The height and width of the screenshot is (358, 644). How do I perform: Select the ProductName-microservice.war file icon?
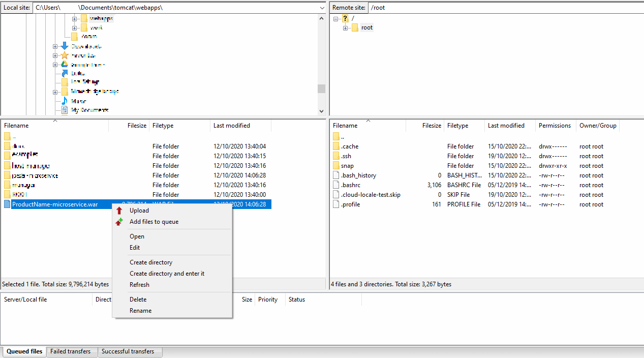pyautogui.click(x=7, y=204)
